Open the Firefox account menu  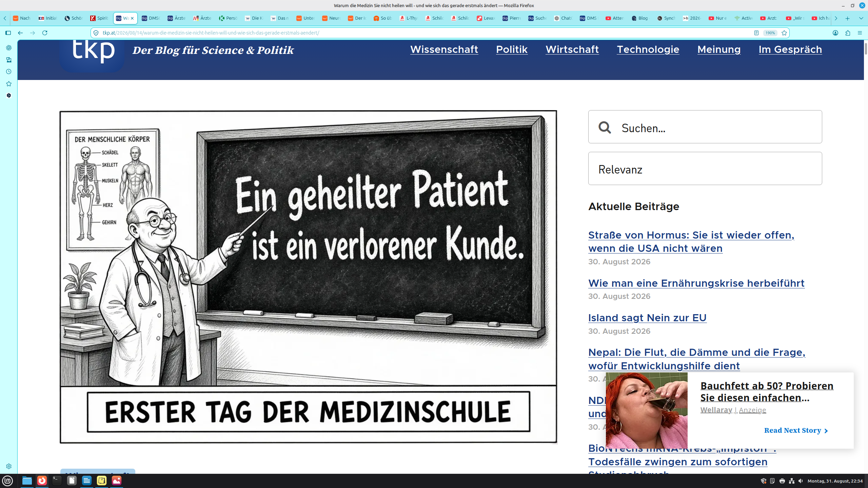coord(835,33)
